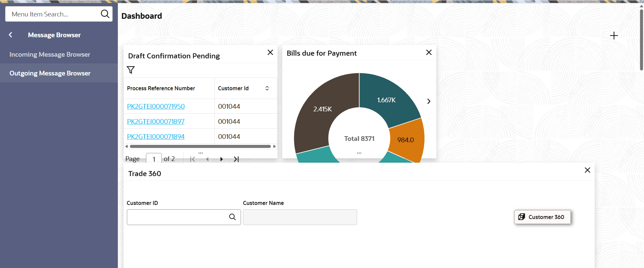Click the 2.415K brown donut segment
644x268 pixels.
323,109
